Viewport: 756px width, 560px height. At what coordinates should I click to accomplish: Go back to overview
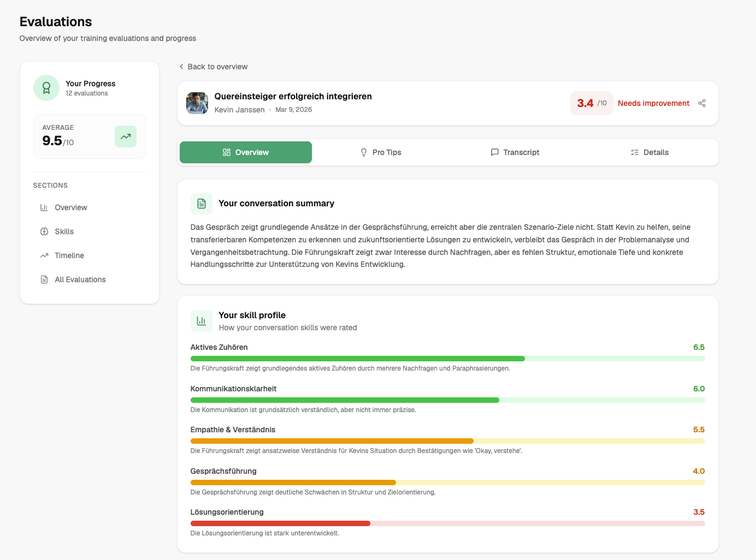217,67
